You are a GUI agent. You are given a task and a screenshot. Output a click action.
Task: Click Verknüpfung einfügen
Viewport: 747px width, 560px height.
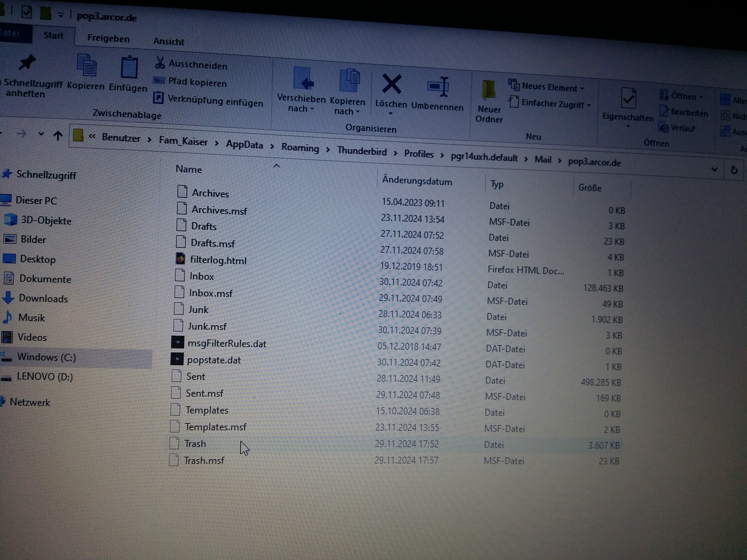(x=208, y=100)
